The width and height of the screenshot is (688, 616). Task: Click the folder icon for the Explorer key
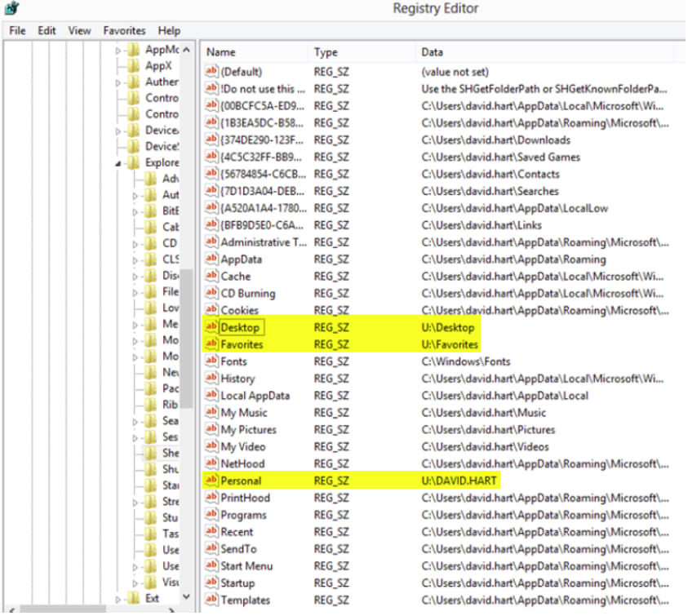(x=133, y=162)
